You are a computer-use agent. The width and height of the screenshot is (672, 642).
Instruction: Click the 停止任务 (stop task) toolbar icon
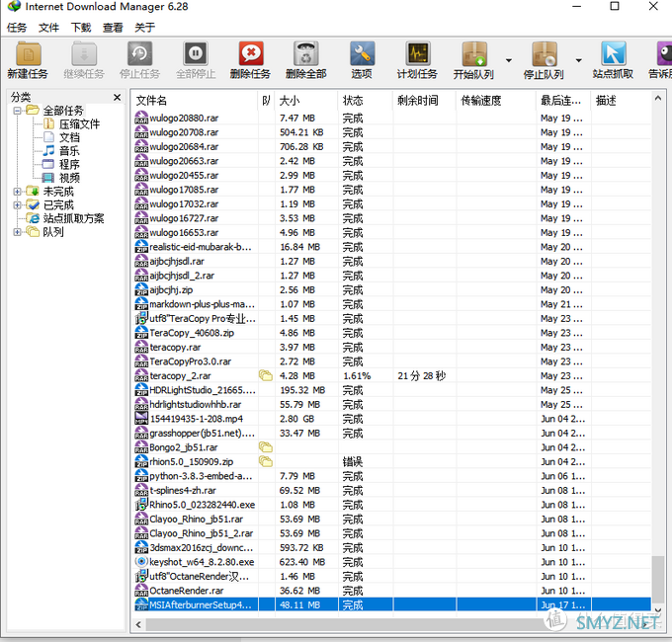click(x=139, y=54)
